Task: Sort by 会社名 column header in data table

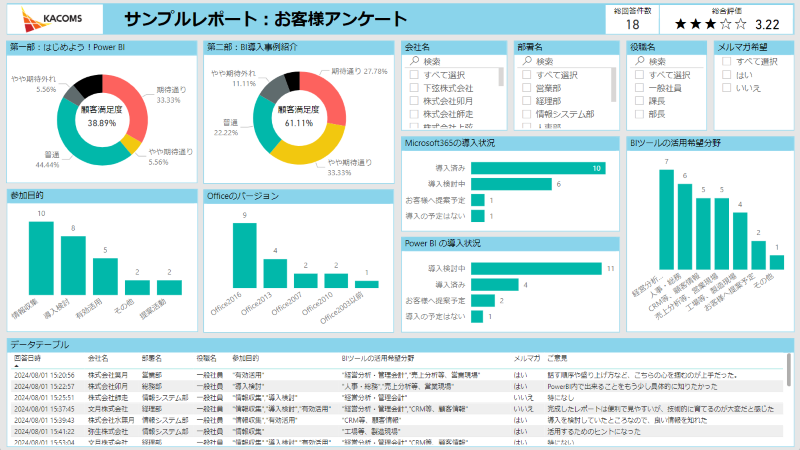Action: coord(98,359)
